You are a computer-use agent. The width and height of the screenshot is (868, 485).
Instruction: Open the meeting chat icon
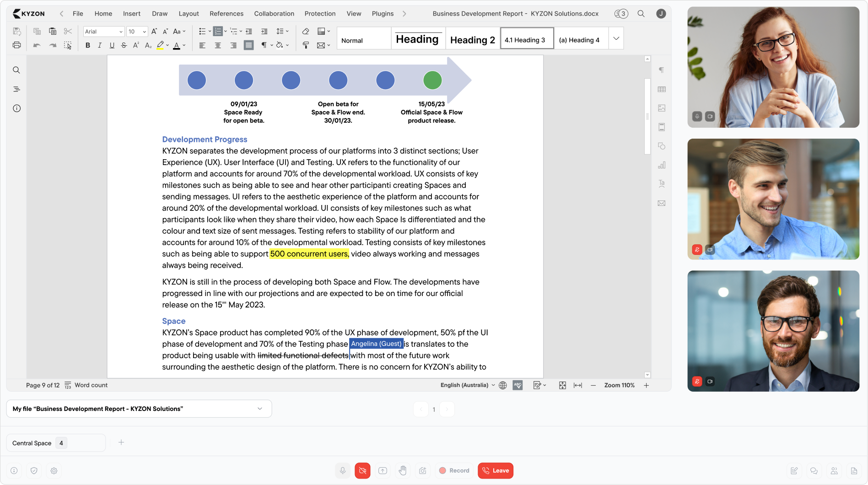(814, 470)
